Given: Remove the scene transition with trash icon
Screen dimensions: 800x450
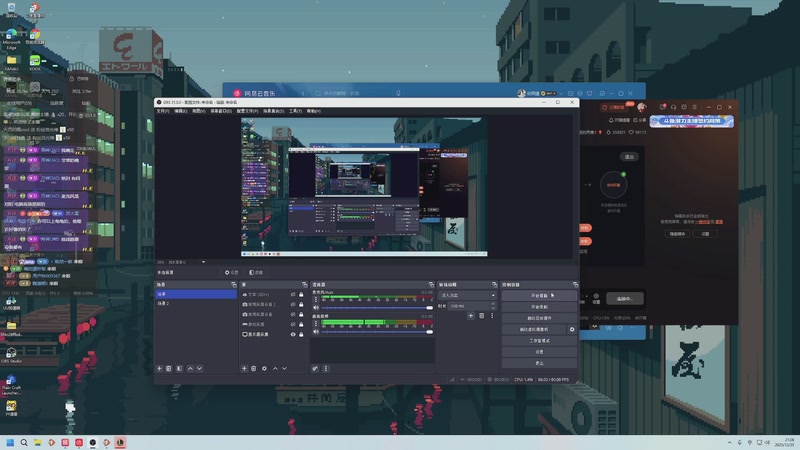Looking at the screenshot, I should click(481, 316).
